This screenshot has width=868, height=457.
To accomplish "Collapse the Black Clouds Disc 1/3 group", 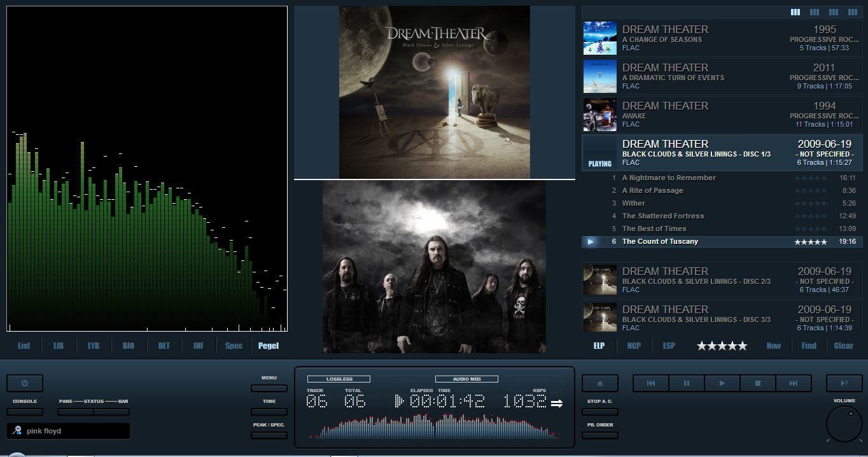I will point(722,153).
